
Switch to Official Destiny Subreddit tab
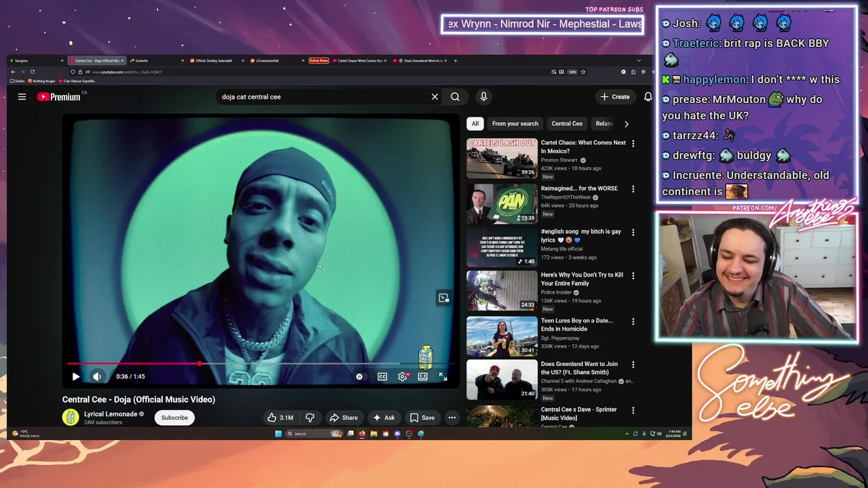pyautogui.click(x=216, y=60)
